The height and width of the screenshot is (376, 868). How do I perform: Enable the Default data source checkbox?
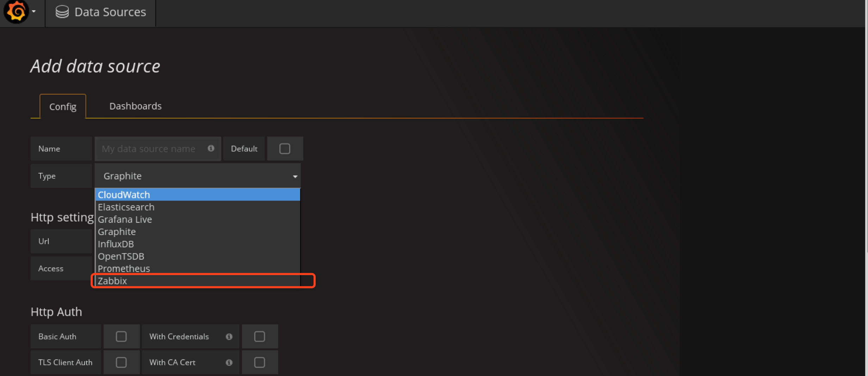pos(285,148)
